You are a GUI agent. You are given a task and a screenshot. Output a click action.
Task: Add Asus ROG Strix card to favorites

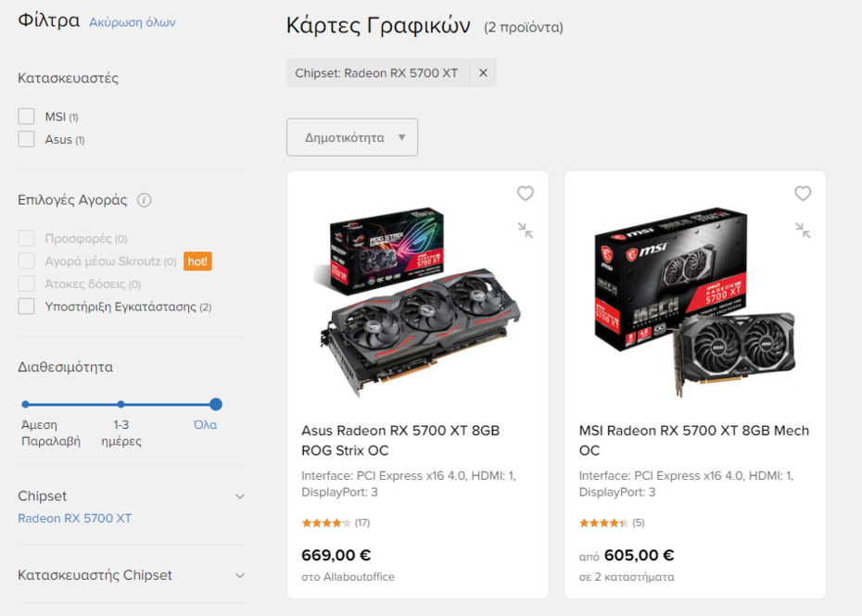point(526,194)
